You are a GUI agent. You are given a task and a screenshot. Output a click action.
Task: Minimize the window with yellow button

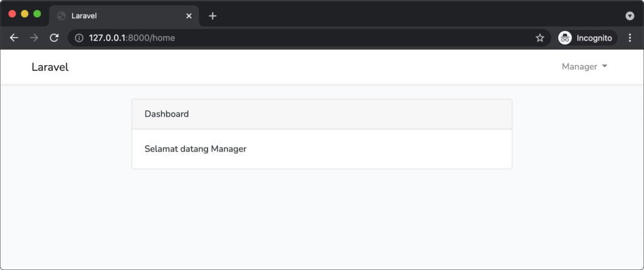click(x=25, y=14)
